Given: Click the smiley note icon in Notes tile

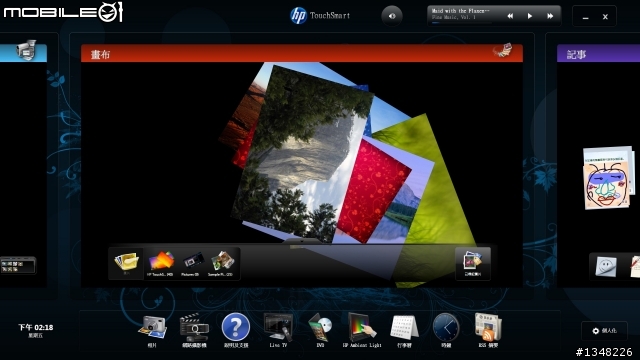Looking at the screenshot, I should [606, 267].
